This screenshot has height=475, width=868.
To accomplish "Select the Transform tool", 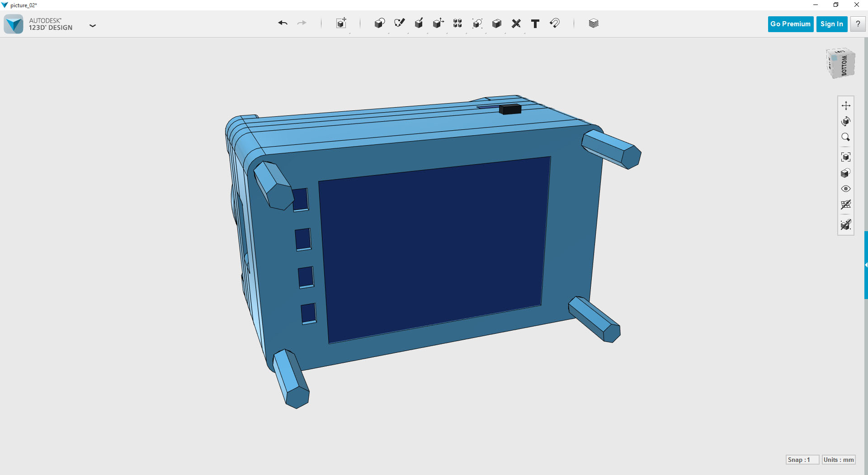I will 341,24.
